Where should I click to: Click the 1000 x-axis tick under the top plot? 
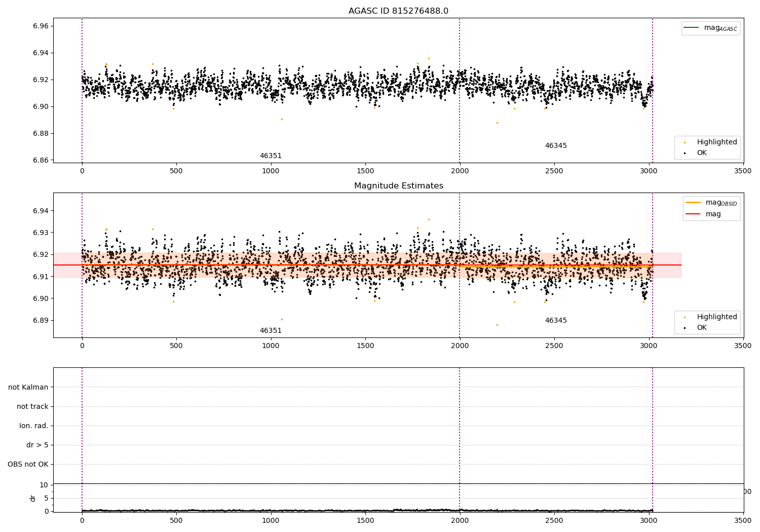coord(271,171)
